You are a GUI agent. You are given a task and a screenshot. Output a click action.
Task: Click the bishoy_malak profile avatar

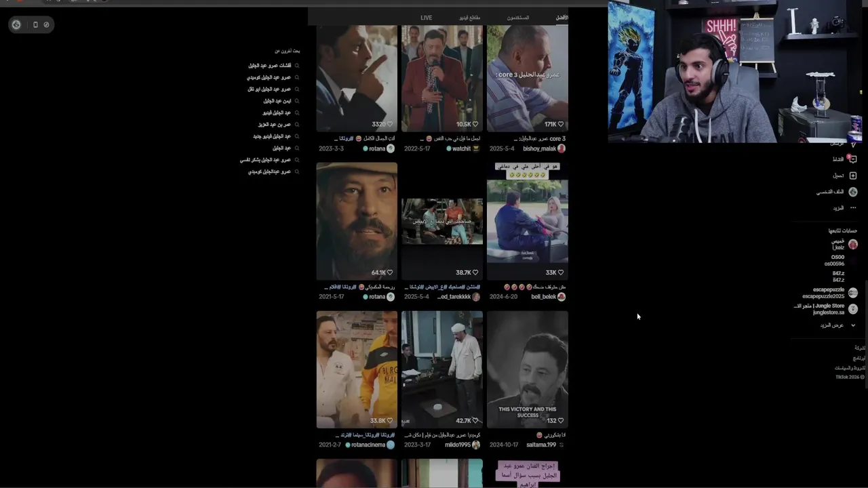pyautogui.click(x=561, y=148)
